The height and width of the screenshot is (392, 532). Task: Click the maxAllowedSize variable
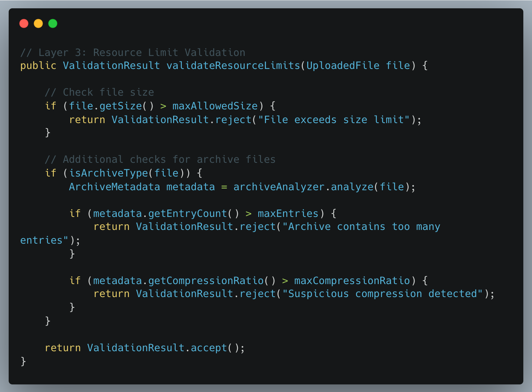215,106
